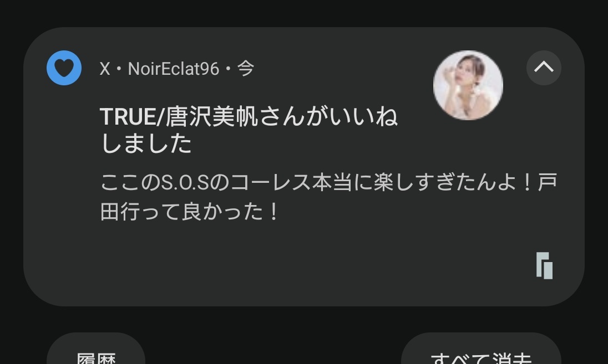Image resolution: width=608 pixels, height=364 pixels.
Task: Click the いいね word in the notification title
Action: (x=364, y=116)
